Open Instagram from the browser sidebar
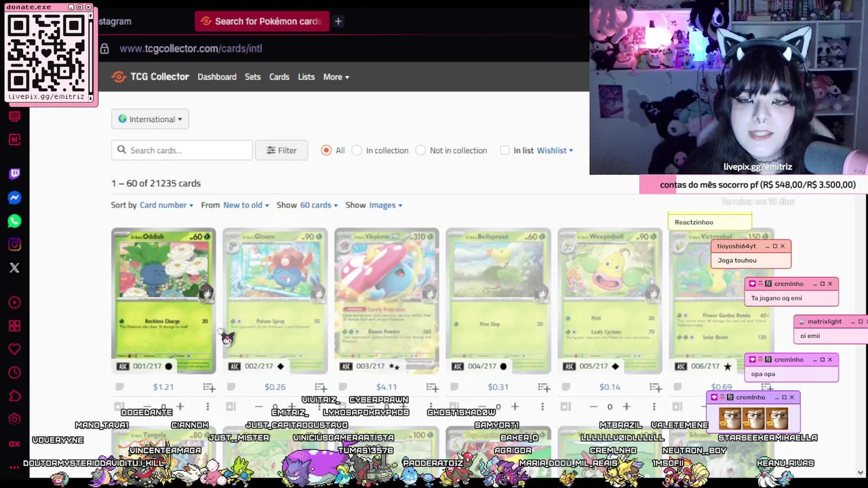 pos(14,245)
